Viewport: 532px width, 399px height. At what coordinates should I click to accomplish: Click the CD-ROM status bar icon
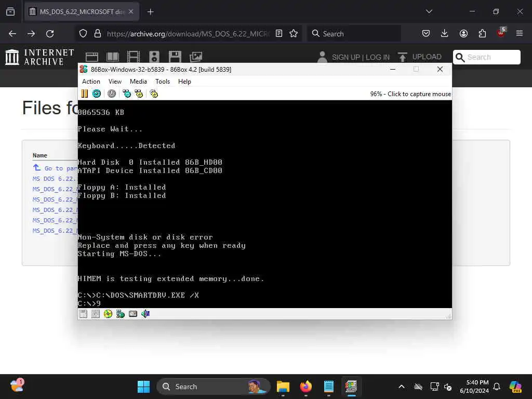[x=108, y=314]
